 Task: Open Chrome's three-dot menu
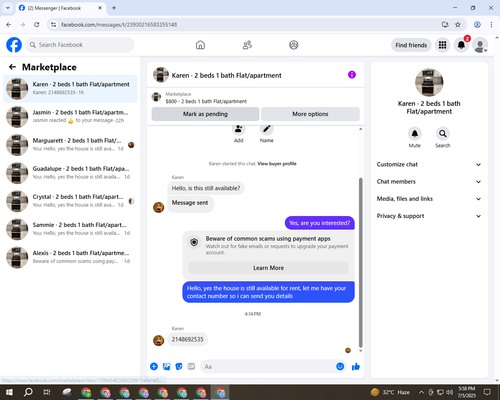click(x=491, y=25)
